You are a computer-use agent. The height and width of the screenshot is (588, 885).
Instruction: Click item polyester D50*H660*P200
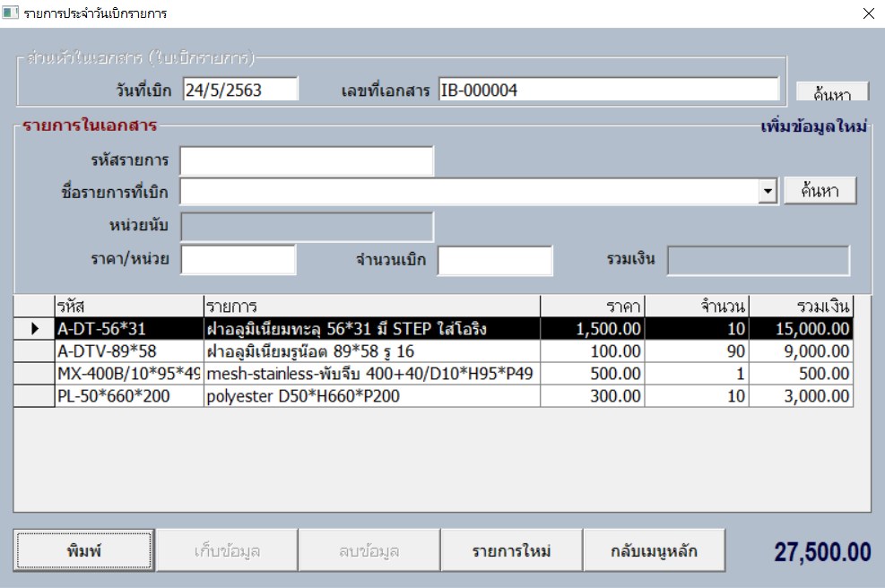pos(371,396)
